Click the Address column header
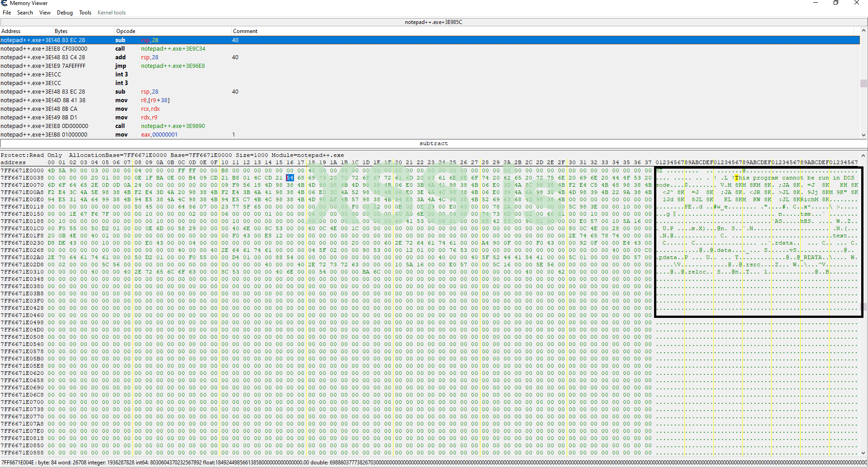868x468 pixels. point(27,31)
